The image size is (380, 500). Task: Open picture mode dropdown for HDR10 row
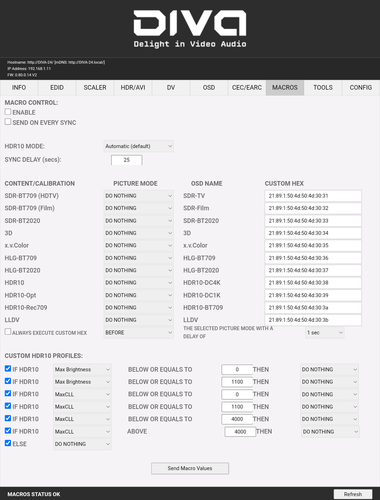pos(138,283)
